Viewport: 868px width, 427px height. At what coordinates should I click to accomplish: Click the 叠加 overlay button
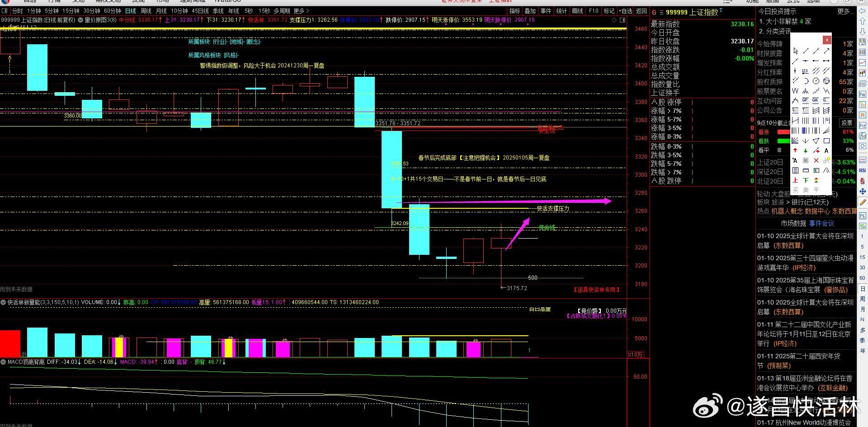(x=530, y=11)
